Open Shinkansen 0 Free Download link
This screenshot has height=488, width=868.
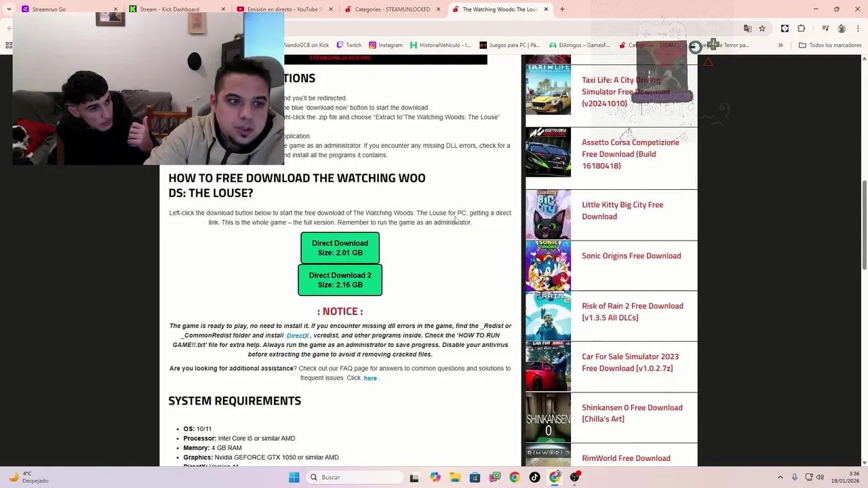pos(632,413)
